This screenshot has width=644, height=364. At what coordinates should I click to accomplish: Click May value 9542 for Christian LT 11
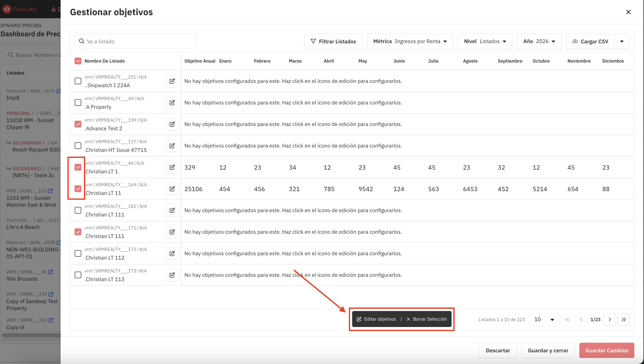tap(366, 189)
